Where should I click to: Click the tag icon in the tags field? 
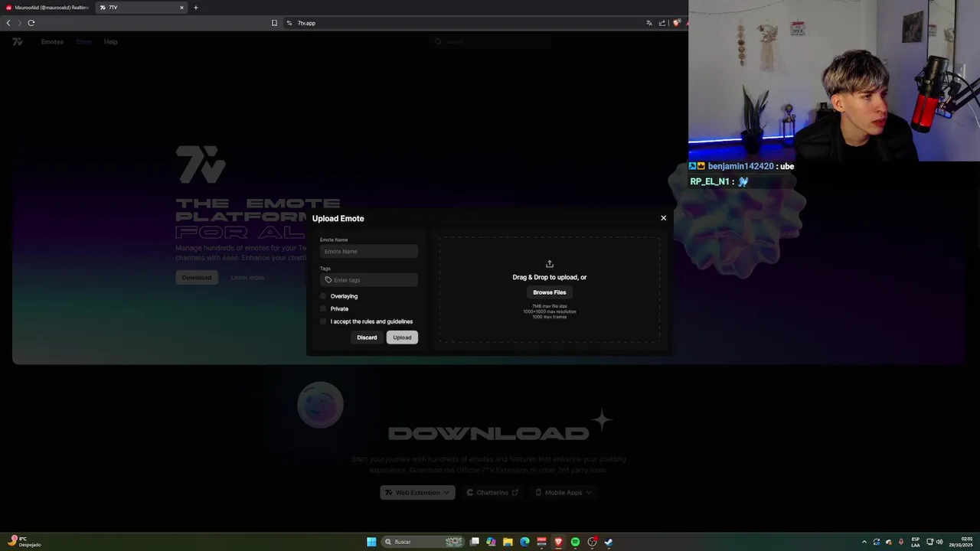pyautogui.click(x=328, y=280)
